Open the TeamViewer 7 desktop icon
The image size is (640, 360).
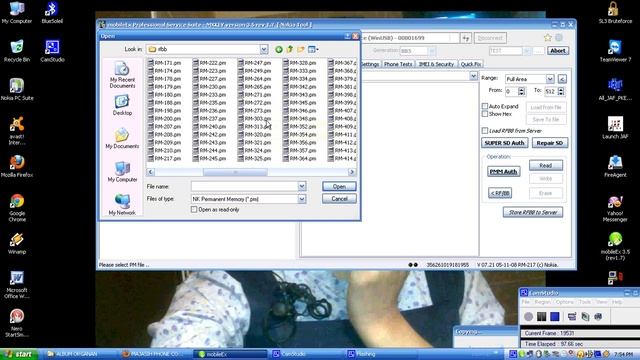pyautogui.click(x=615, y=51)
